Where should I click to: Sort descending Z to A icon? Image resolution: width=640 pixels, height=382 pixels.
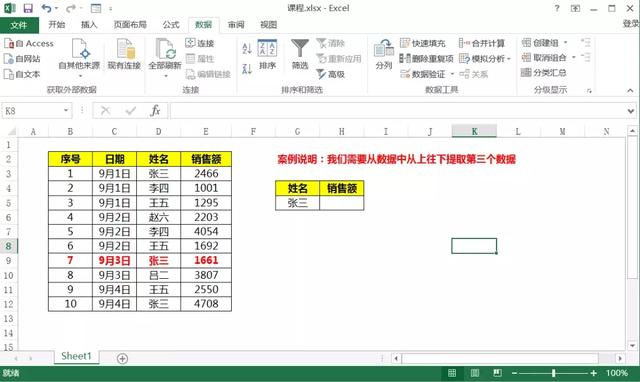[x=247, y=69]
